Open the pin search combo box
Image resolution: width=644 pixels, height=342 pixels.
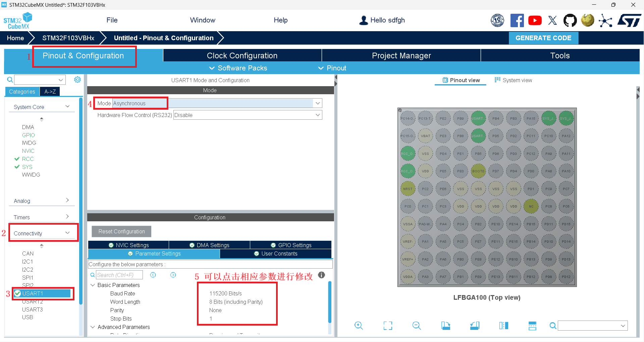593,326
